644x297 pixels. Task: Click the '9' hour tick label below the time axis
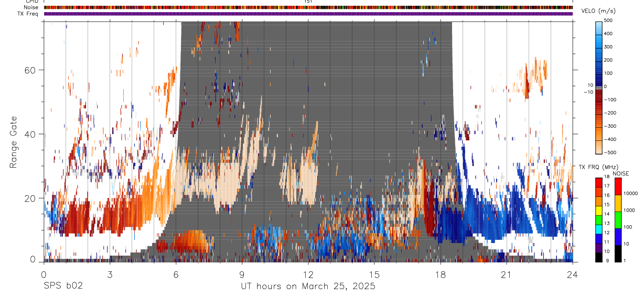coord(242,274)
